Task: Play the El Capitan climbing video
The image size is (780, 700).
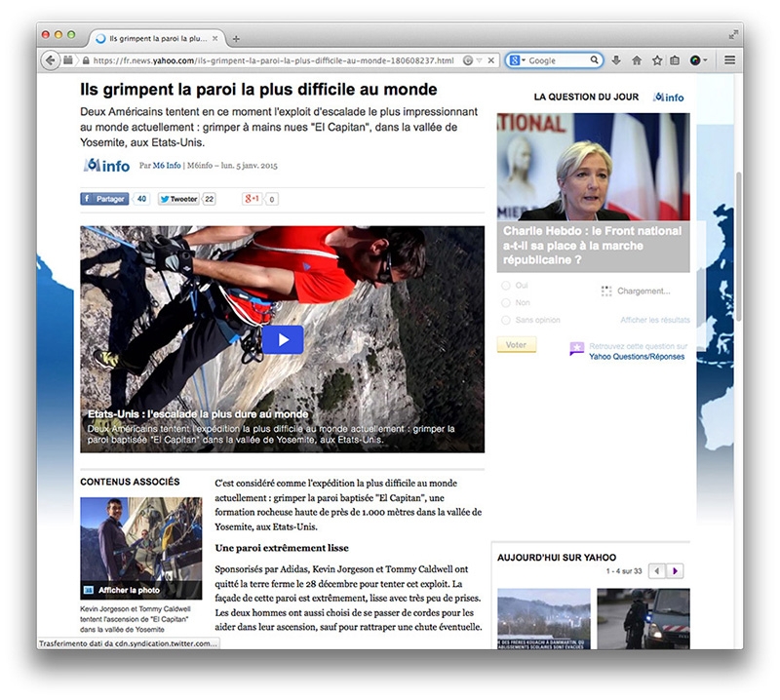Action: pos(283,340)
